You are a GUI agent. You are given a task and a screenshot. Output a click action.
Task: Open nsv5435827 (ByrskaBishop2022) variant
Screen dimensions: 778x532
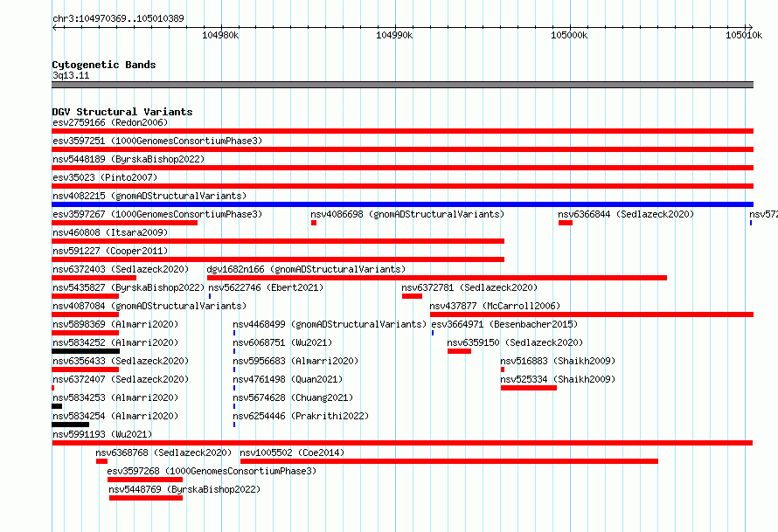click(129, 287)
